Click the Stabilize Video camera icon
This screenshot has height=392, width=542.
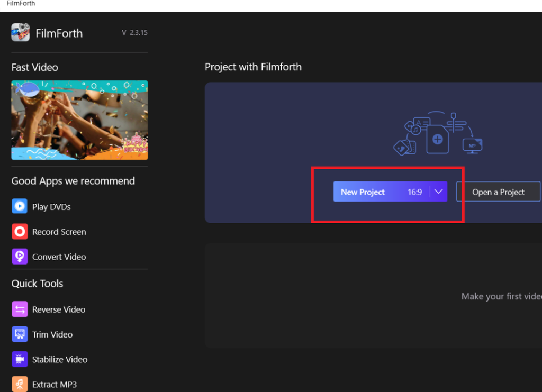click(20, 359)
